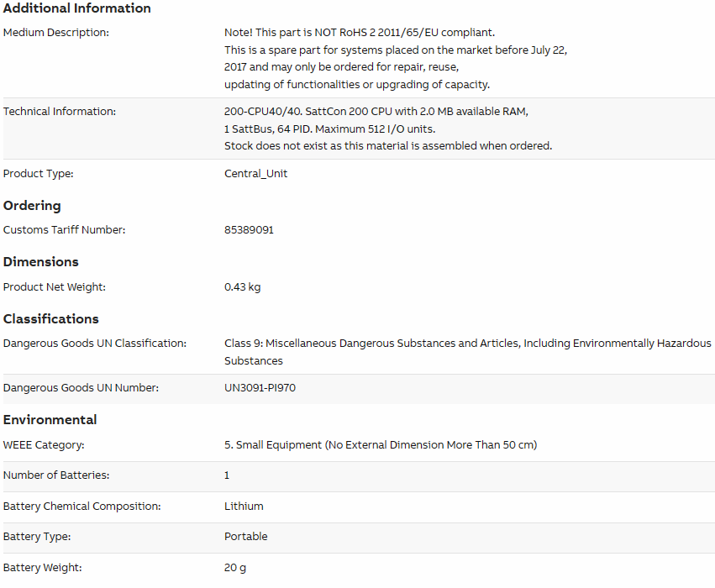This screenshot has height=588, width=715.
Task: Click the Additional Information heading
Action: pos(77,8)
